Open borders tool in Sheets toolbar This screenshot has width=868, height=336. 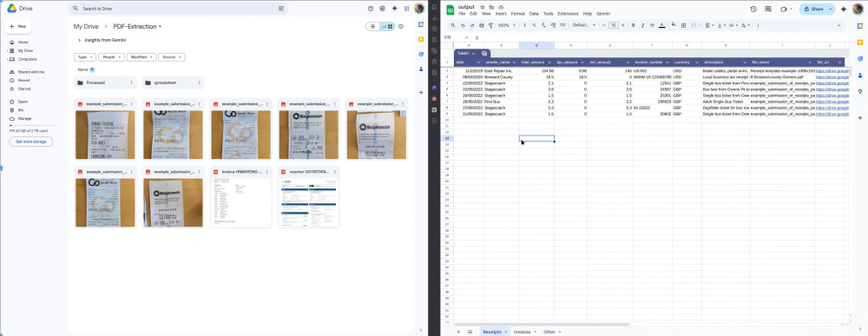[684, 25]
